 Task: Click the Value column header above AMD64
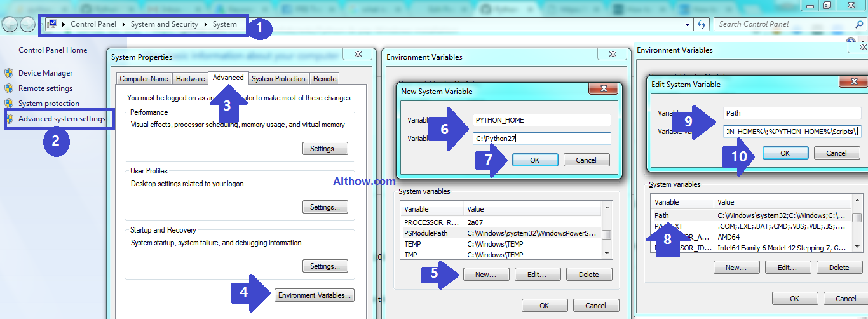coord(783,202)
